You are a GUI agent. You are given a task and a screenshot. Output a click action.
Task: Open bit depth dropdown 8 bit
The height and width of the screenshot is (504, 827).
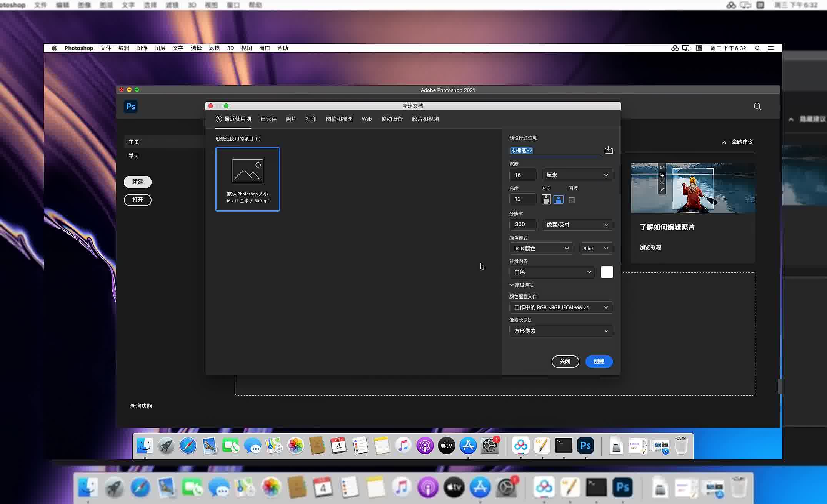[595, 249]
